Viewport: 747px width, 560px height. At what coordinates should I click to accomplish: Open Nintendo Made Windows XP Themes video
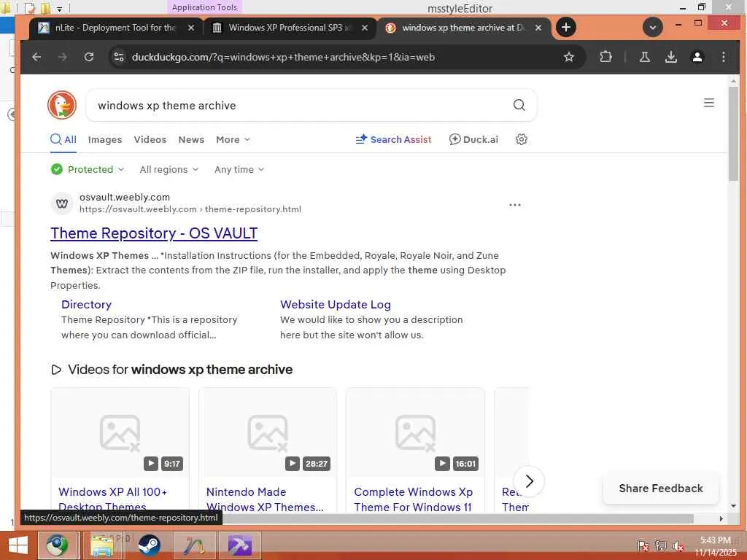click(x=265, y=499)
